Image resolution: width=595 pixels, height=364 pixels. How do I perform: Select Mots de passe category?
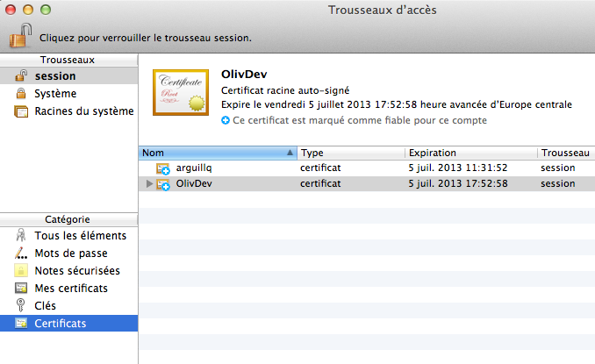tap(70, 253)
